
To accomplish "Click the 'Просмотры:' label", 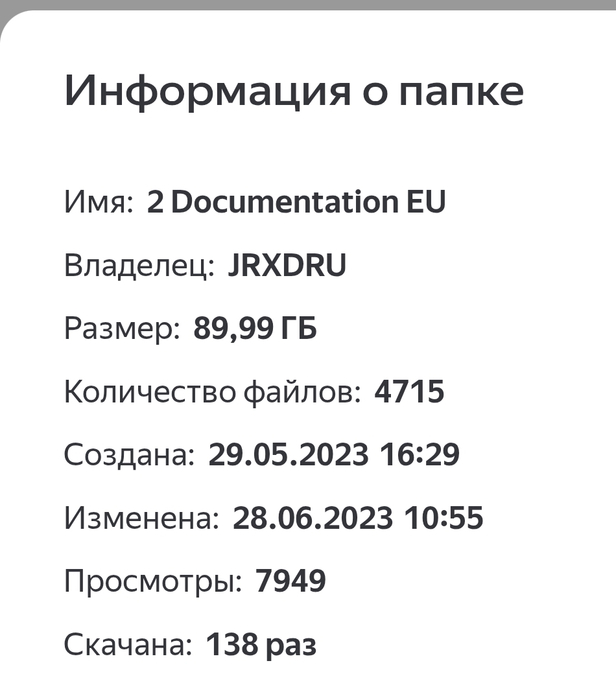I will [153, 581].
